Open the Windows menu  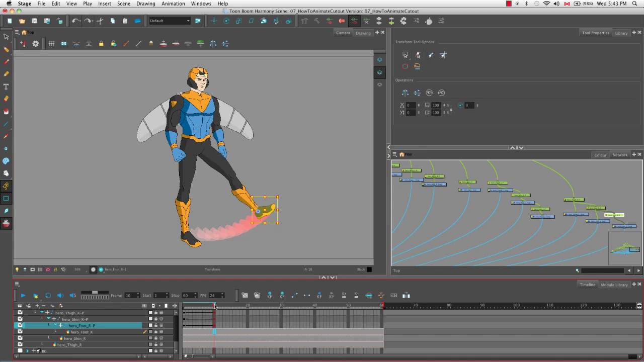[x=201, y=4]
